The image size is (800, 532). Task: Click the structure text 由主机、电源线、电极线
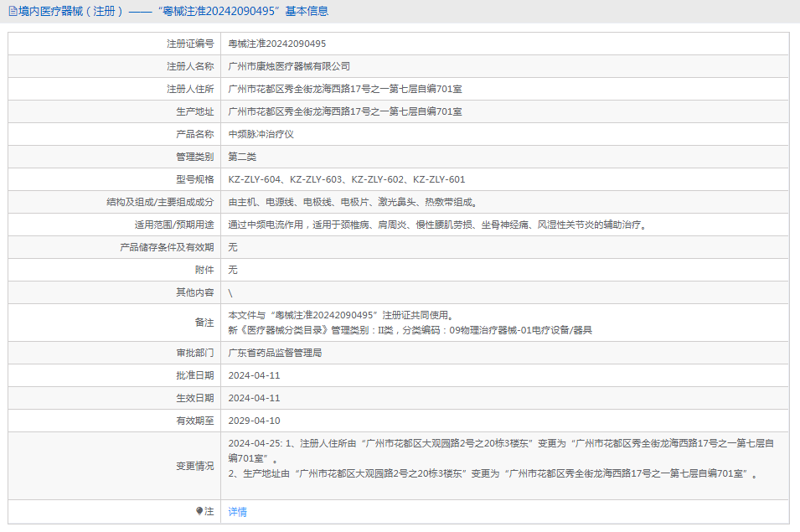point(353,202)
